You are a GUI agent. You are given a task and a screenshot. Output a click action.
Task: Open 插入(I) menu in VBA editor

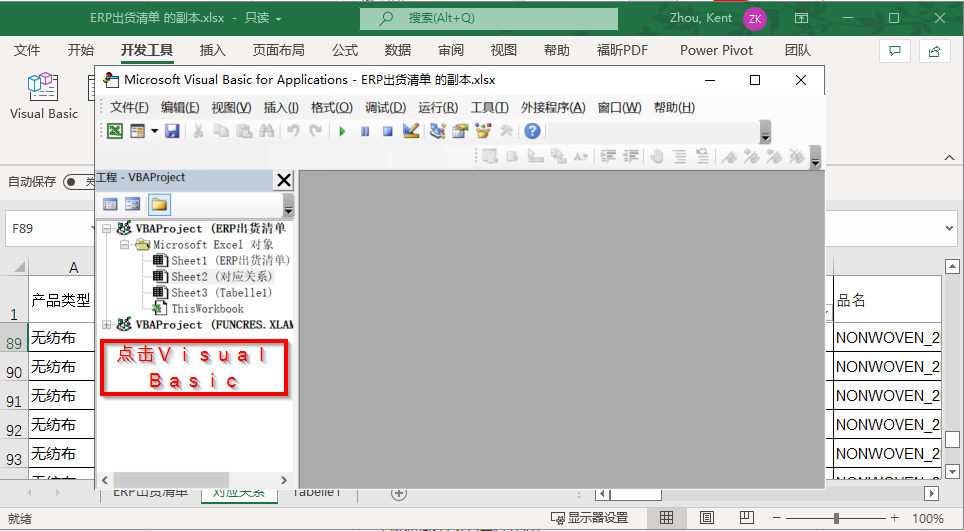(x=281, y=108)
